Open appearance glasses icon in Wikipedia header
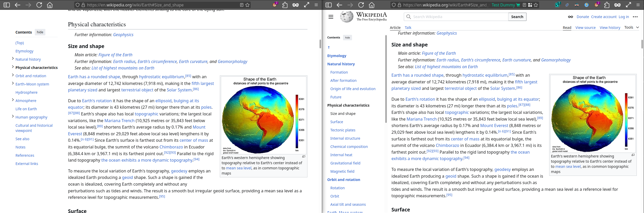The height and width of the screenshot is (213, 644). click(571, 17)
